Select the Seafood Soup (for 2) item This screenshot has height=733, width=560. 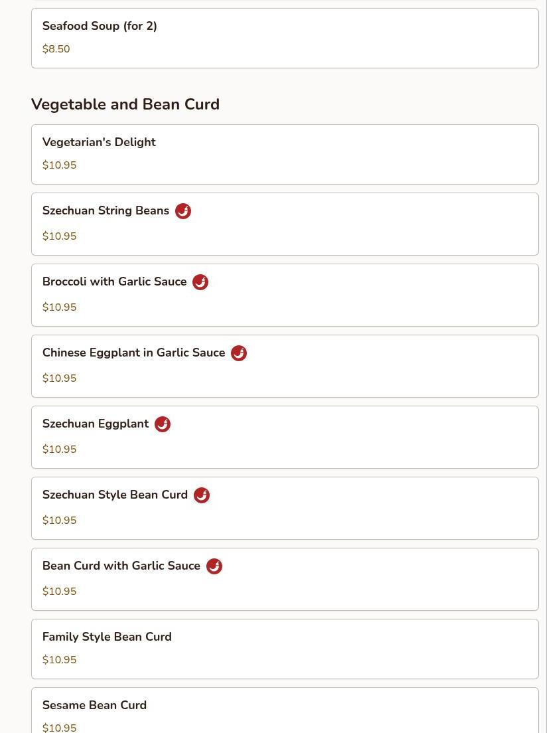284,38
